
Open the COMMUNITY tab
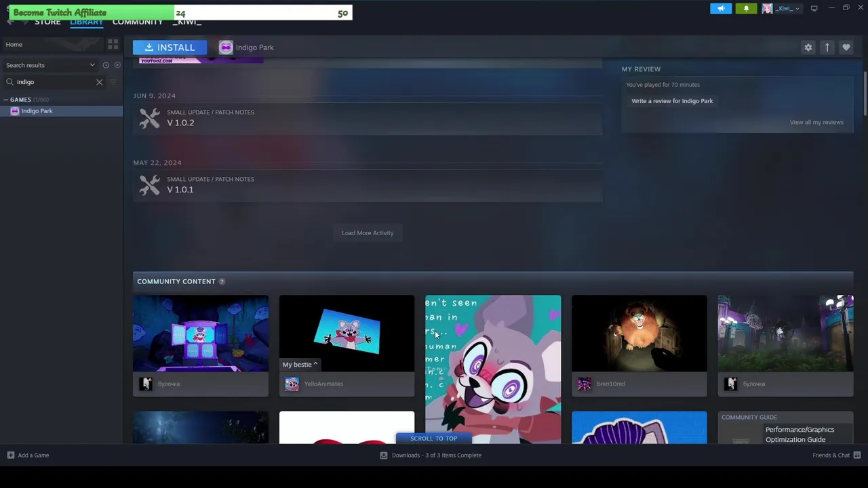tap(137, 22)
